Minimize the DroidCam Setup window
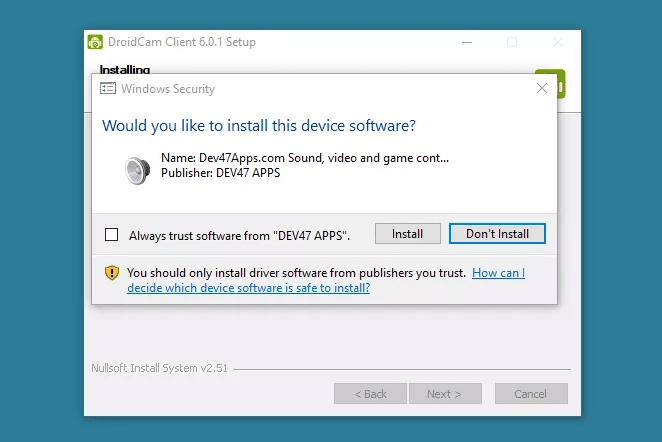The image size is (662, 442). click(467, 42)
